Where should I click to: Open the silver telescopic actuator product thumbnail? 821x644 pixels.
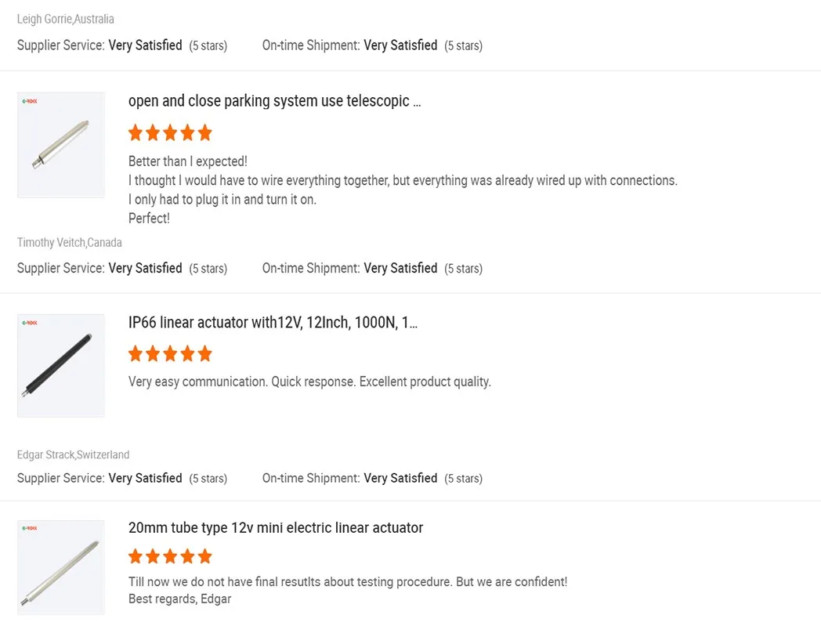pos(60,145)
